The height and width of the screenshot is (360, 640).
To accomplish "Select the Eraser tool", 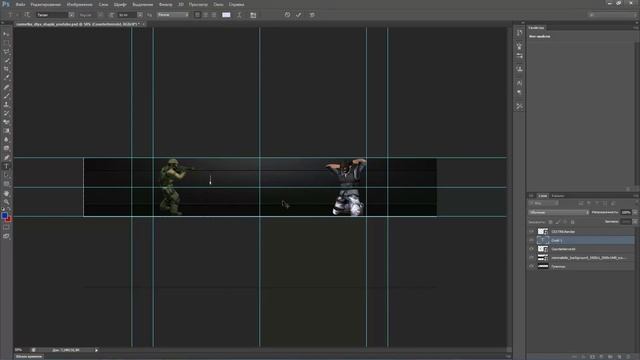I will pos(6,122).
